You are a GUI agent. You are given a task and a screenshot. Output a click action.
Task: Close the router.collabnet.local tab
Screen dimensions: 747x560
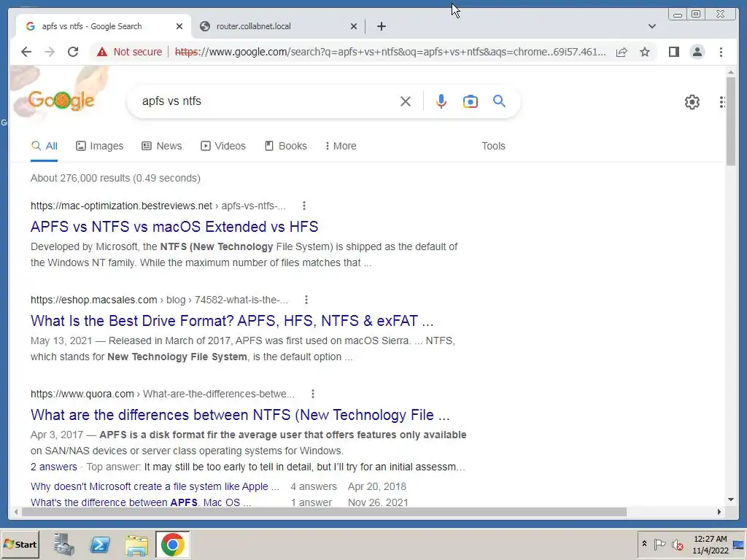pos(354,26)
